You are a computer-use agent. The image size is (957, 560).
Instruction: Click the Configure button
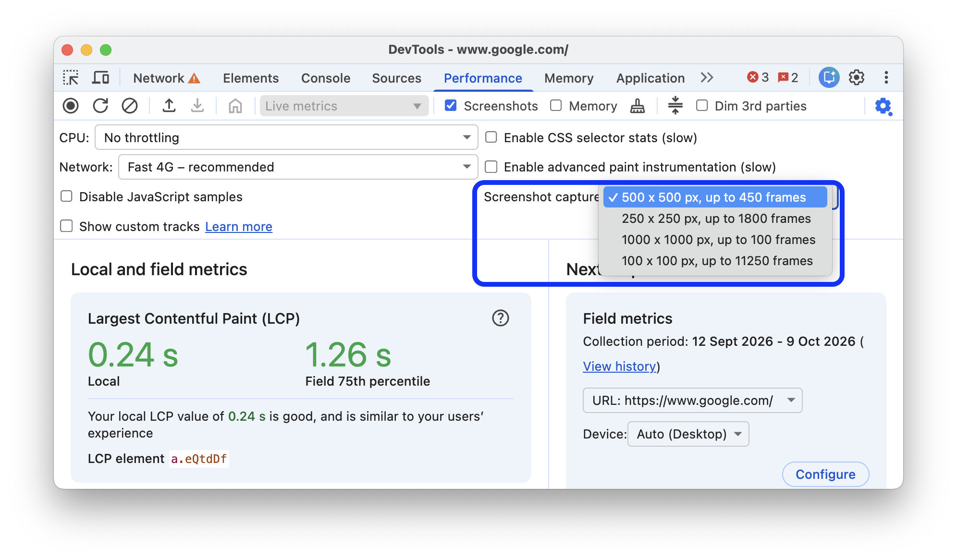pyautogui.click(x=825, y=475)
